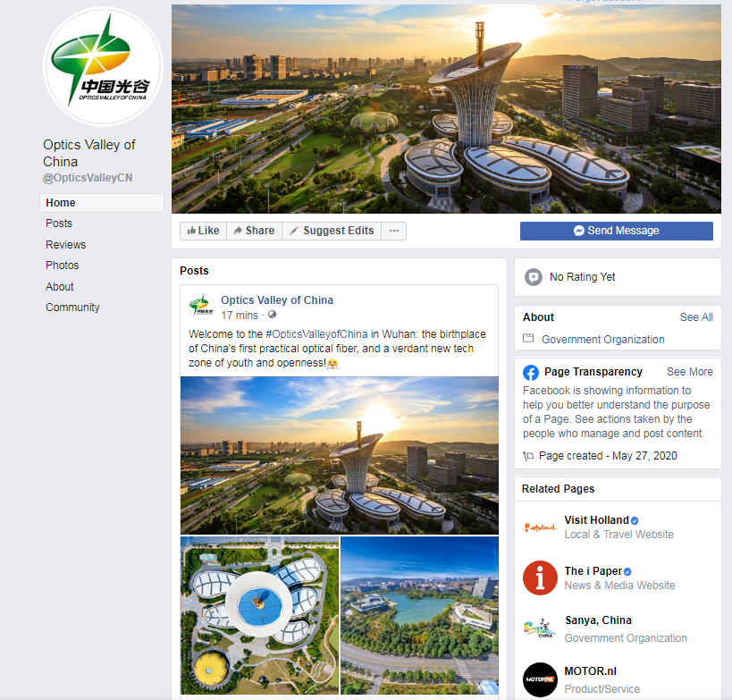Click the globe public visibility icon on post

coord(273,315)
